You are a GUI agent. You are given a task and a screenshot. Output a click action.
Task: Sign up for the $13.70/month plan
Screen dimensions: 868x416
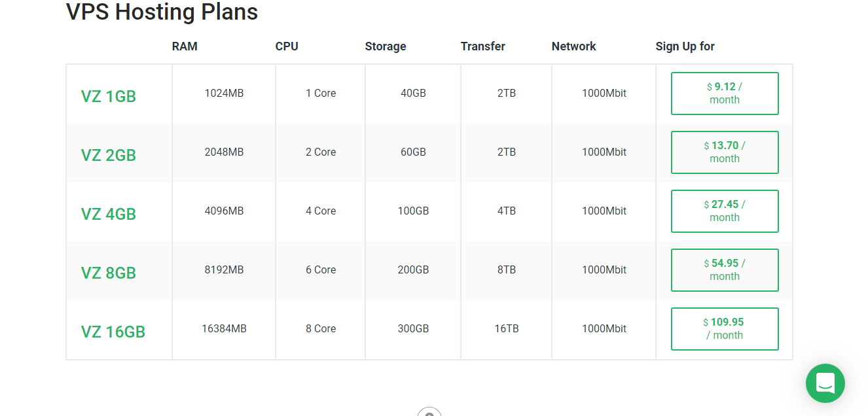click(x=725, y=152)
